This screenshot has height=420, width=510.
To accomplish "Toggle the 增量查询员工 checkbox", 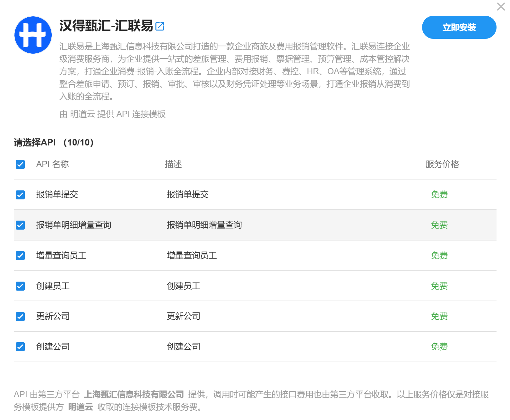I will pos(20,256).
